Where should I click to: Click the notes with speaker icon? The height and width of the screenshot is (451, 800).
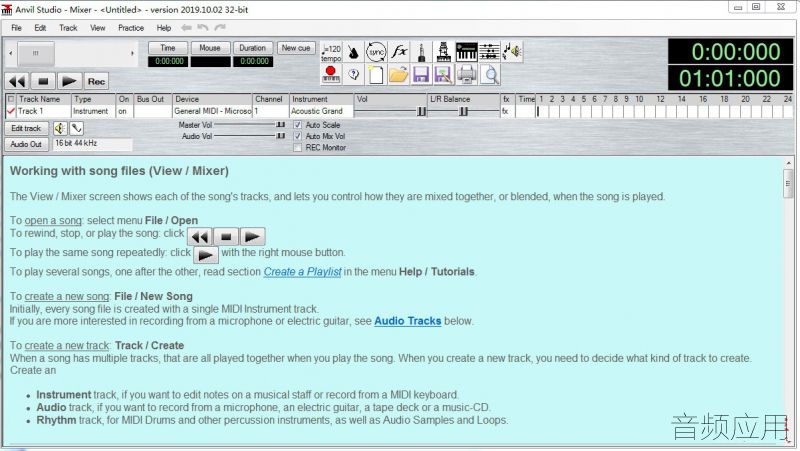point(512,52)
